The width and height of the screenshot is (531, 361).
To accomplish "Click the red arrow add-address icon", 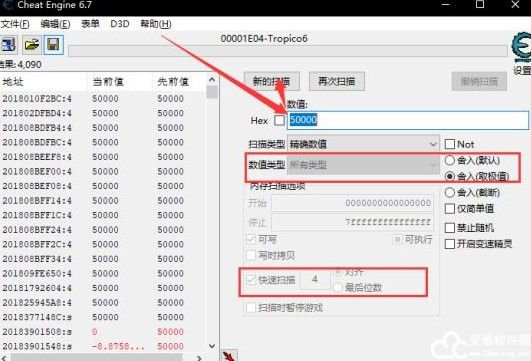I will point(229,356).
